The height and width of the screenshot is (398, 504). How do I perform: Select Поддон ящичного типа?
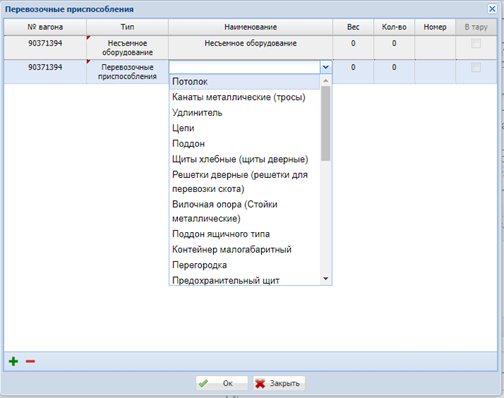click(244, 234)
